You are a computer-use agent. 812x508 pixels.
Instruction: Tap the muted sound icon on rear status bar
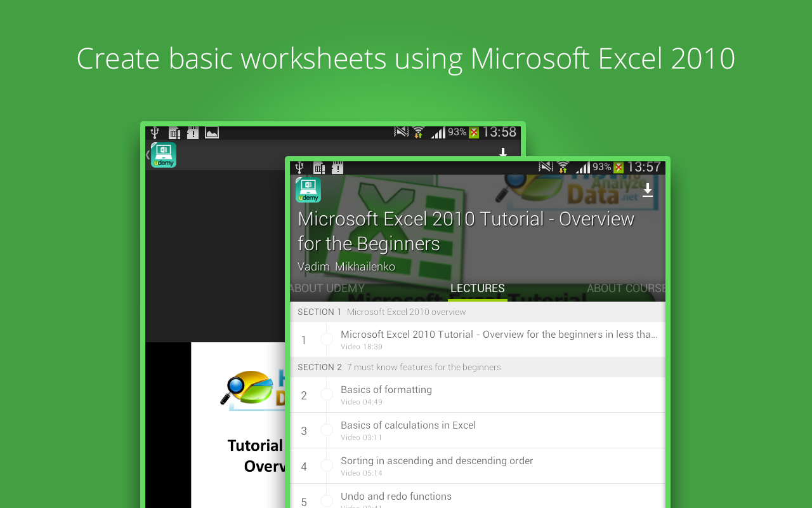pos(402,132)
